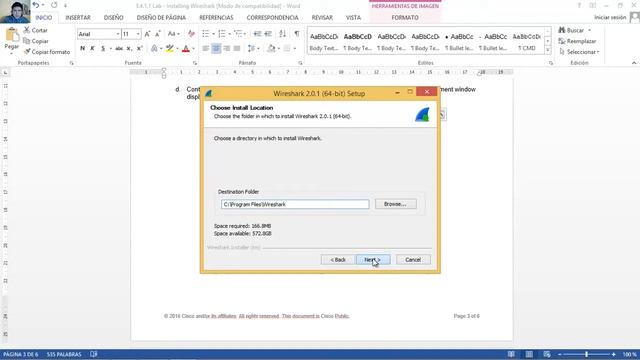640x360 pixels.
Task: Open the VISTA tab
Action: coord(353,18)
